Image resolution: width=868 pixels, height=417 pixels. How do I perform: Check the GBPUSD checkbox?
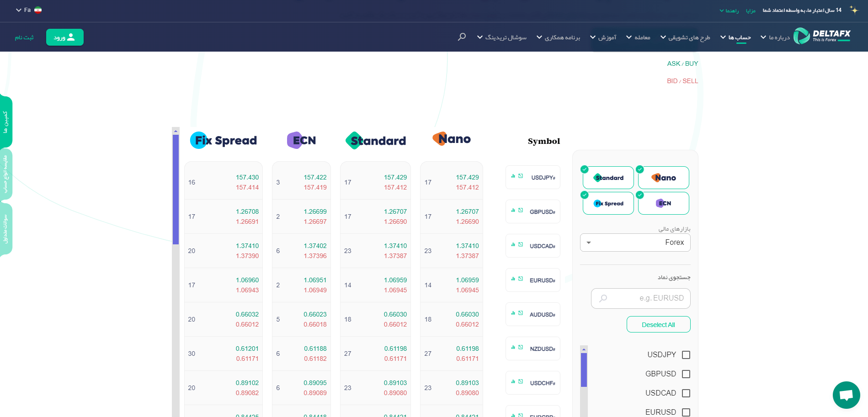pyautogui.click(x=686, y=374)
